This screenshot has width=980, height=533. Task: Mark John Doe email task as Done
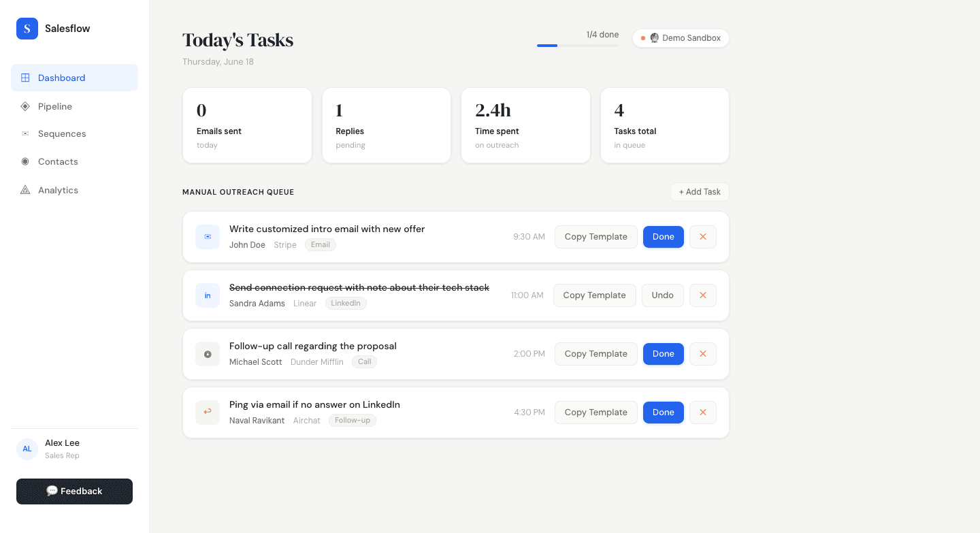pyautogui.click(x=664, y=237)
